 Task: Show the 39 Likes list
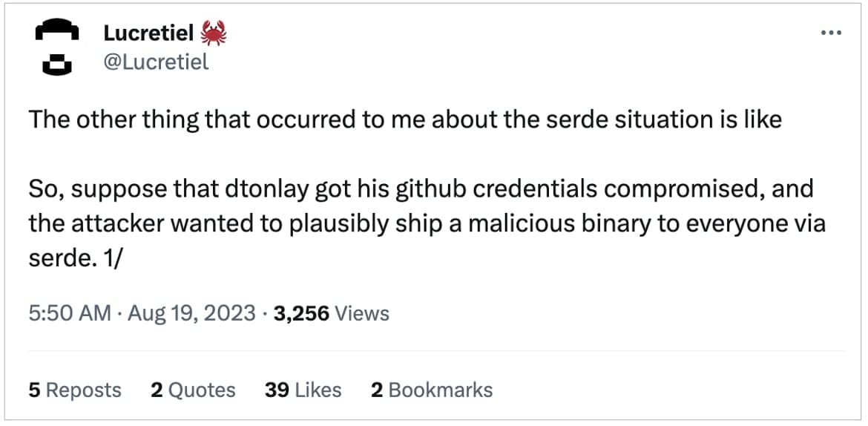pyautogui.click(x=303, y=390)
